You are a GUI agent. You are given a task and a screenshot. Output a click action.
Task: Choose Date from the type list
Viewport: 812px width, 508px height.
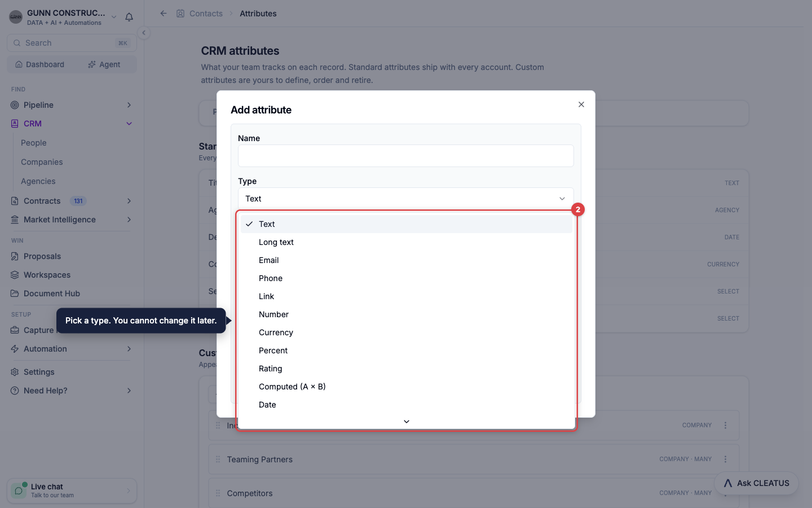coord(406,405)
